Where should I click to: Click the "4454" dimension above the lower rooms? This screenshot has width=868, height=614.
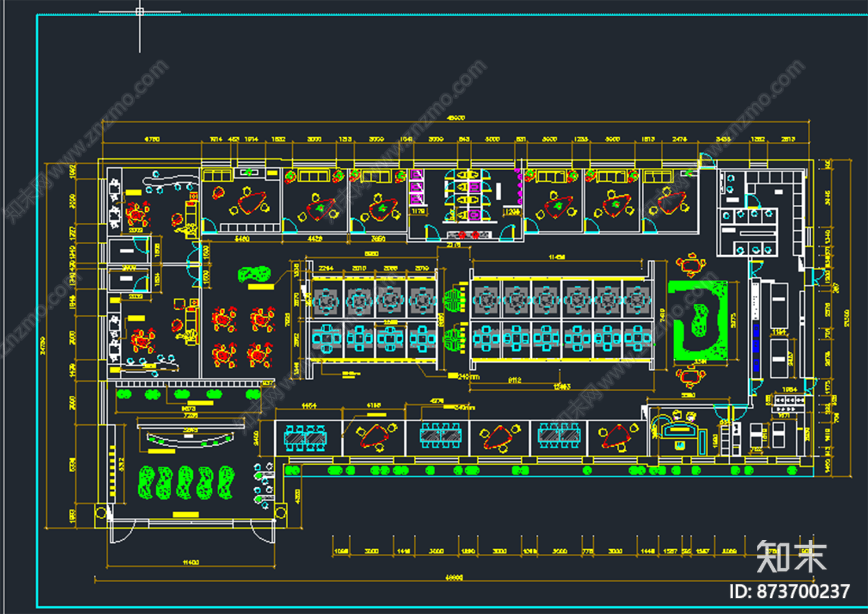point(308,406)
